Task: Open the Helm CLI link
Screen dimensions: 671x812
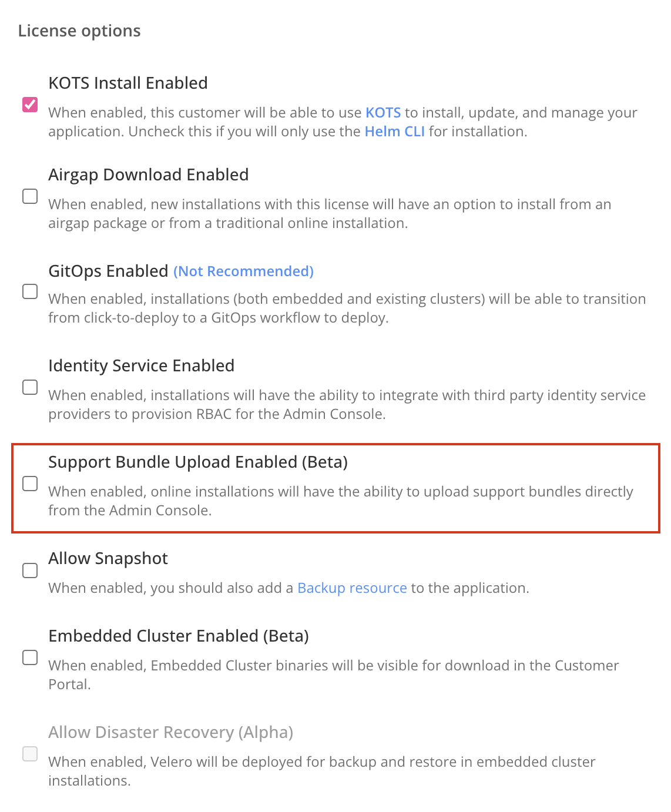Action: tap(394, 132)
